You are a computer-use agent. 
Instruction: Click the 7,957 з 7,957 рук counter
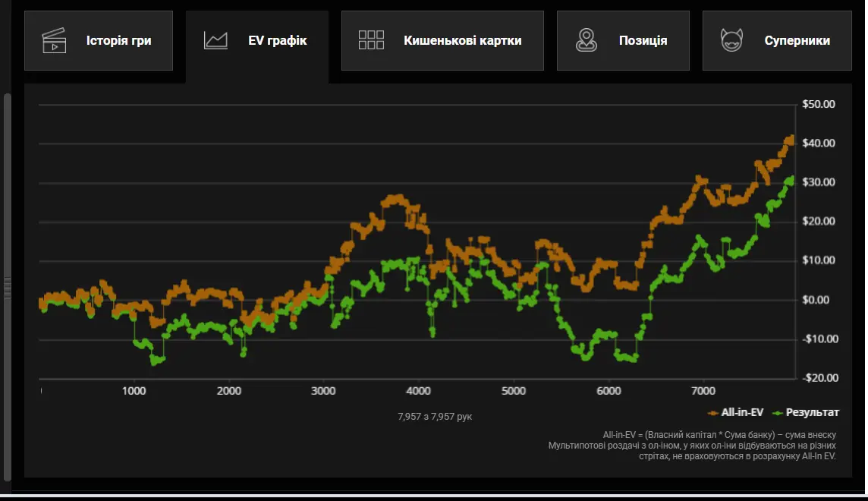pos(435,417)
